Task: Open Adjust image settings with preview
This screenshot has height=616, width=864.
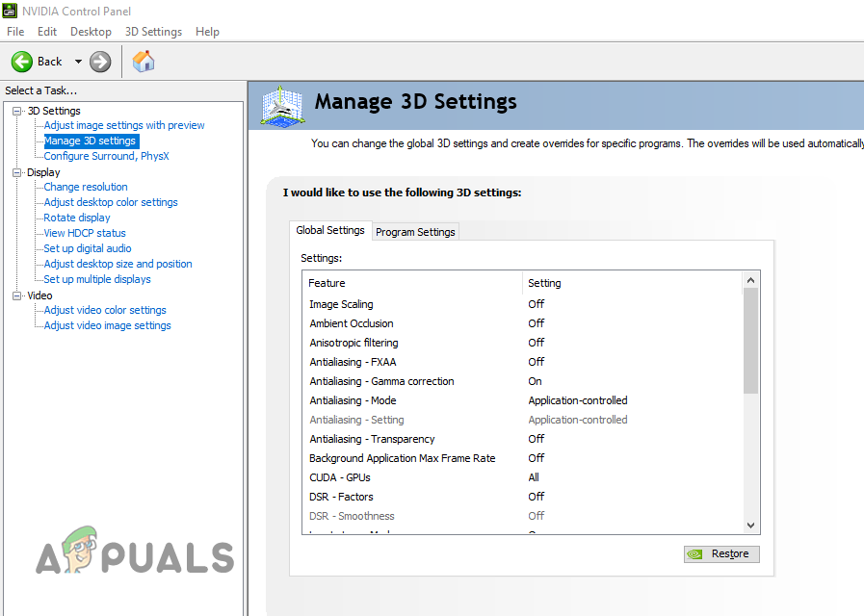Action: (x=124, y=125)
